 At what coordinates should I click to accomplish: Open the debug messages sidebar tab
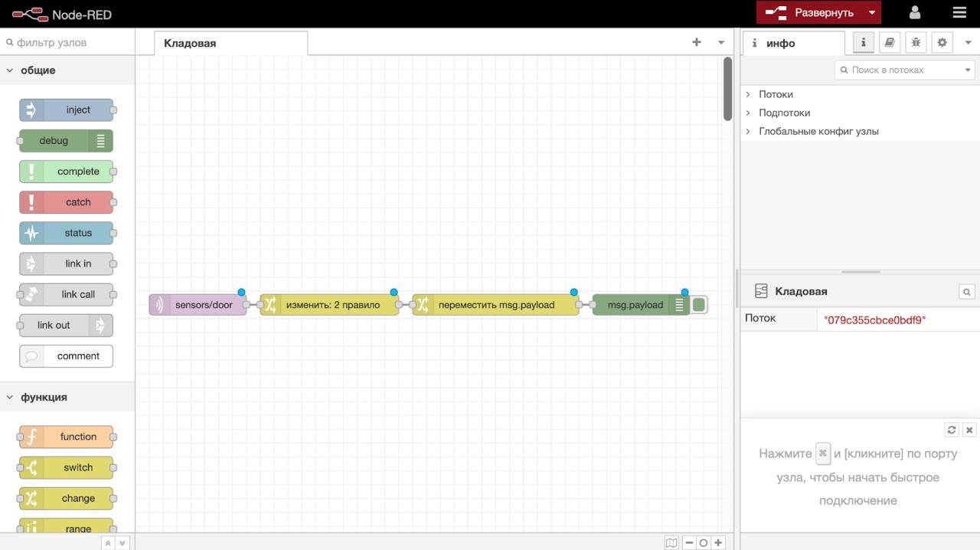pyautogui.click(x=916, y=43)
